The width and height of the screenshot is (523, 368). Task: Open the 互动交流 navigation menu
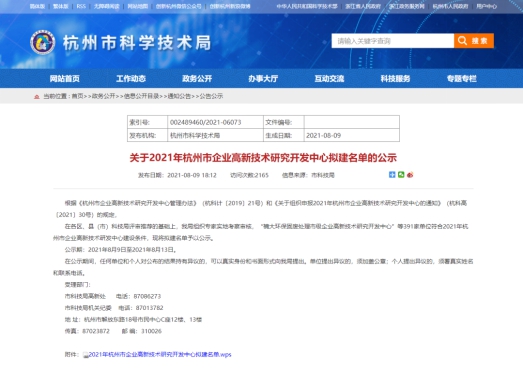(x=329, y=78)
